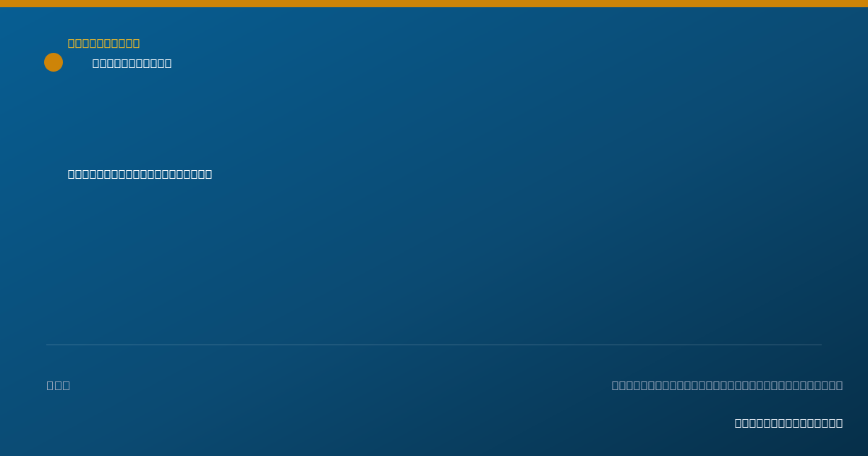Select the yellow heading text above the circle
Screen dimensions: 868x456
[103, 43]
